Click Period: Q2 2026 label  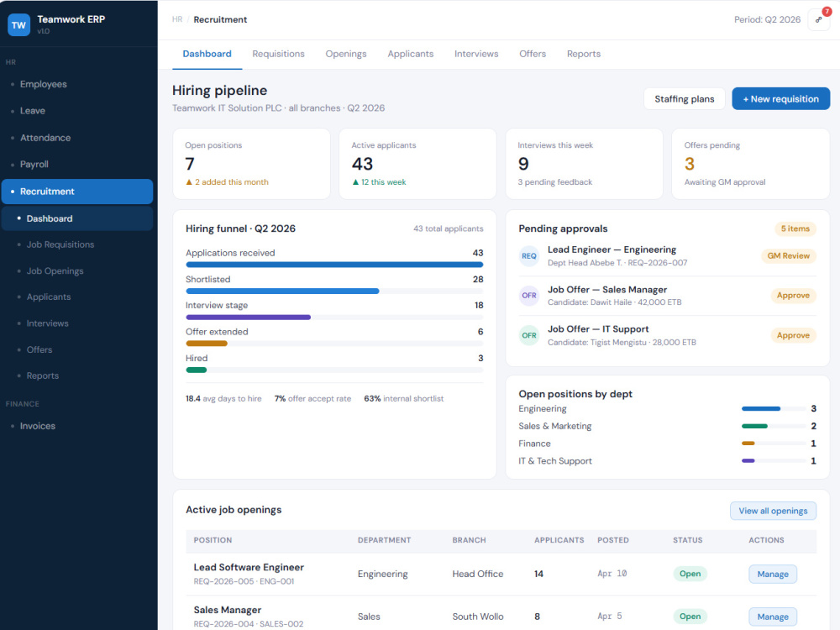(767, 20)
